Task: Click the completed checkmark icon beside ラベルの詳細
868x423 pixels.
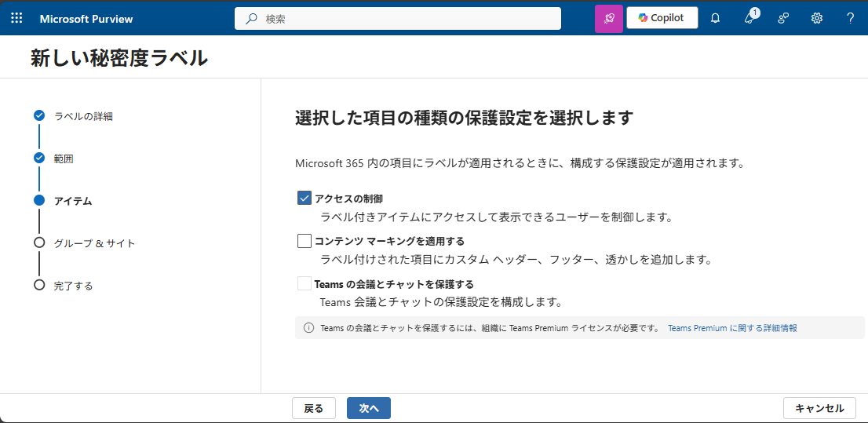Action: [x=38, y=115]
